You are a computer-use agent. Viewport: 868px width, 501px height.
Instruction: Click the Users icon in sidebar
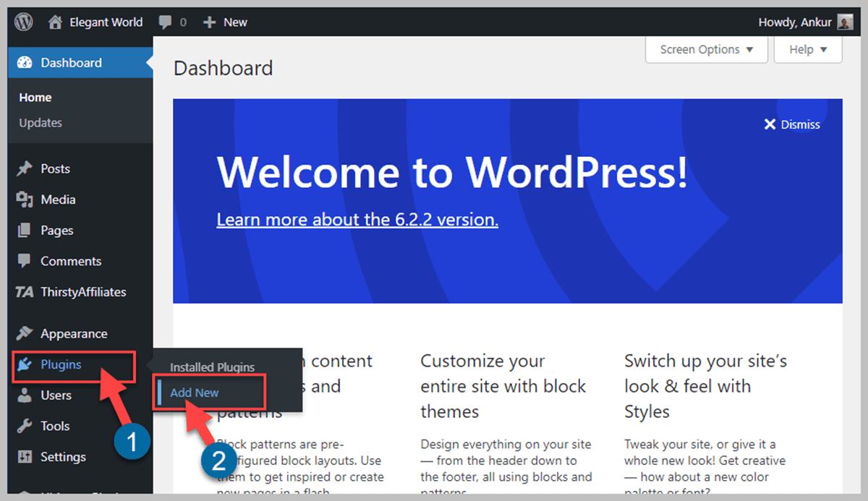coord(24,395)
